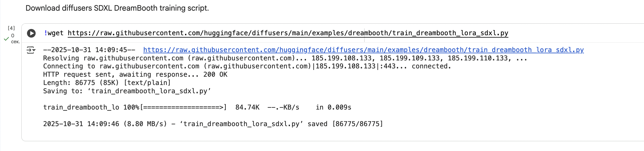Viewport: 644px width, 151px height.
Task: Click the 'Connecting to raw.githubusercontent.com' output line
Action: pyautogui.click(x=247, y=66)
